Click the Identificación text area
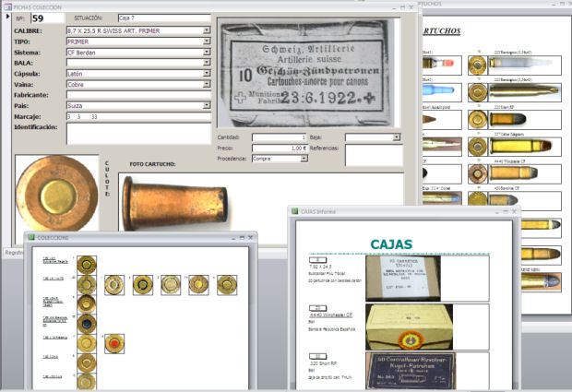The width and height of the screenshot is (572, 392). tap(138, 134)
